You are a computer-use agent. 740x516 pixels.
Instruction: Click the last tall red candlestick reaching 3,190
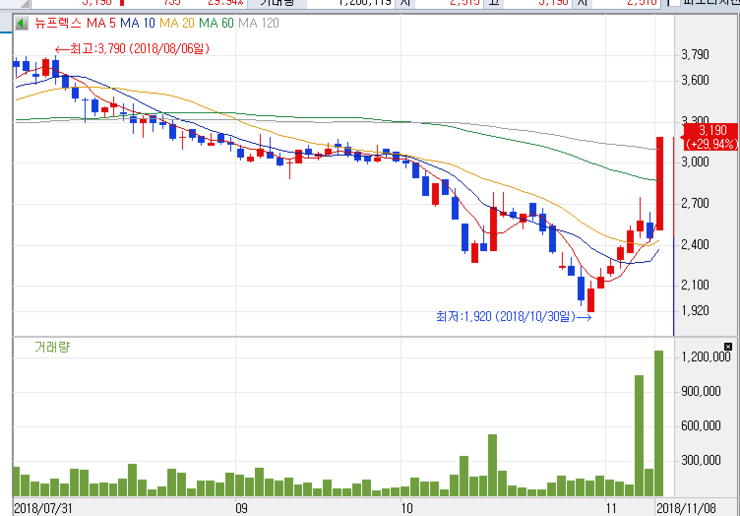[660, 184]
